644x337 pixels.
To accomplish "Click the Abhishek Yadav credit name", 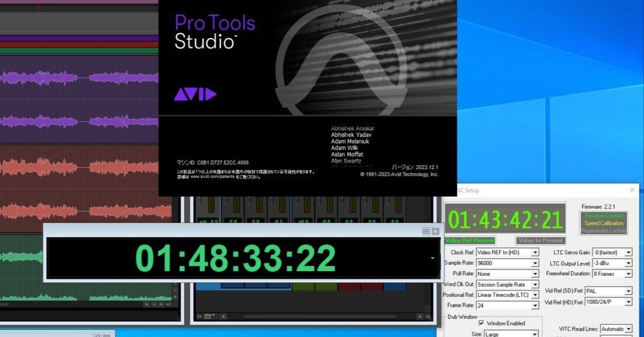I will point(351,135).
